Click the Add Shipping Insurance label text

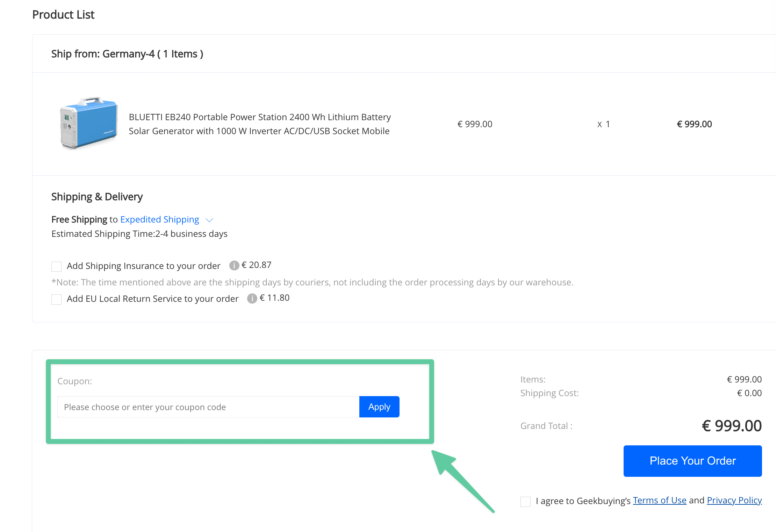pos(143,266)
